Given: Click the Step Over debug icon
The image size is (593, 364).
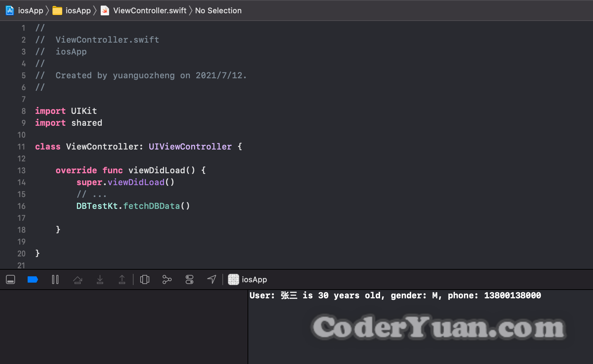Looking at the screenshot, I should tap(78, 279).
